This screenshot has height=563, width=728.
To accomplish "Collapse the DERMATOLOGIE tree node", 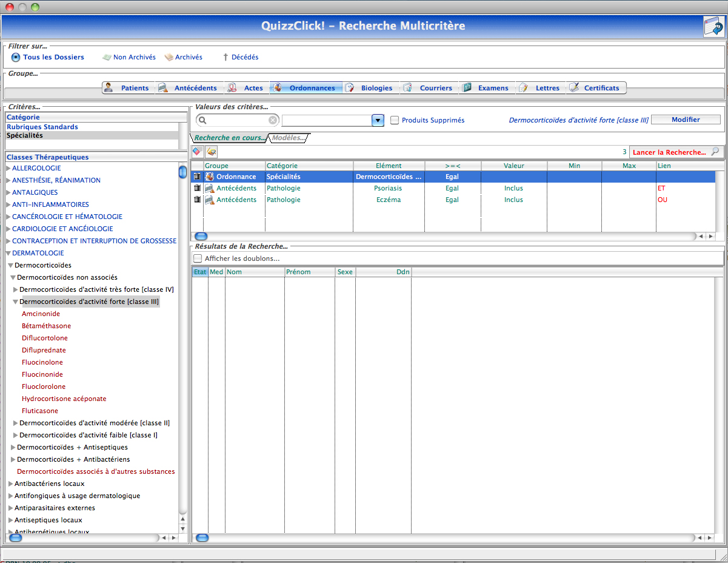I will 8,253.
